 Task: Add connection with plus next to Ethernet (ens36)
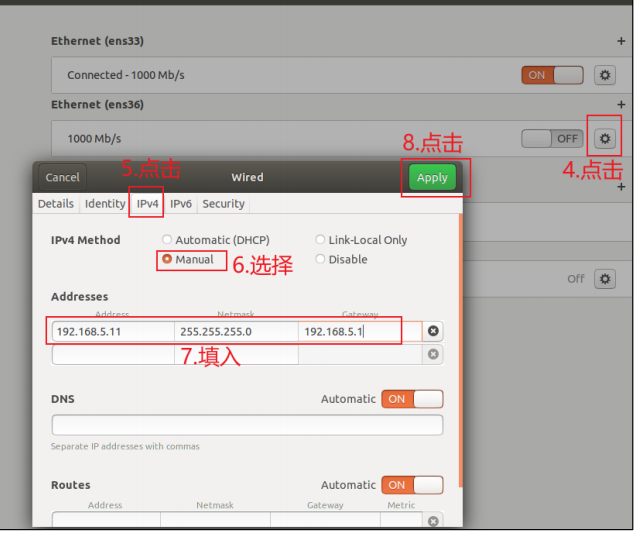(x=621, y=104)
